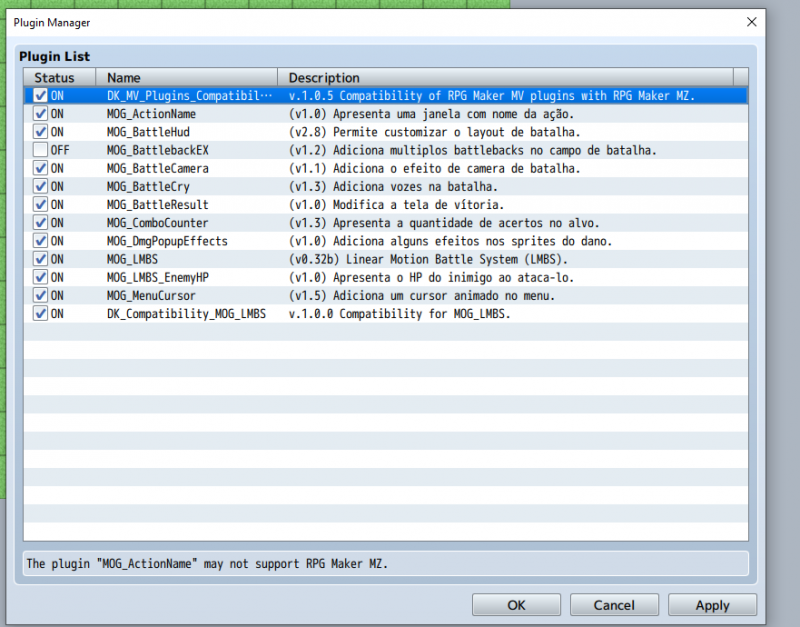Click description 'Adiciona vozes na batalha'

pyautogui.click(x=415, y=187)
